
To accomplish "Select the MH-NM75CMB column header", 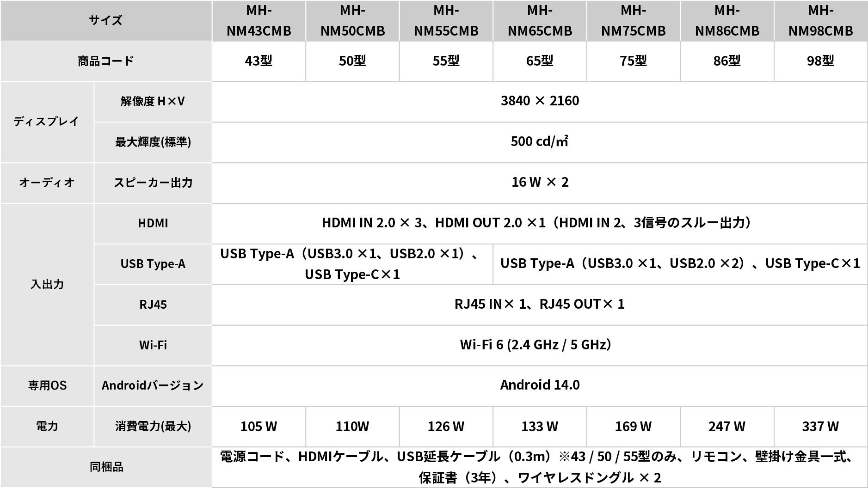I will 633,21.
